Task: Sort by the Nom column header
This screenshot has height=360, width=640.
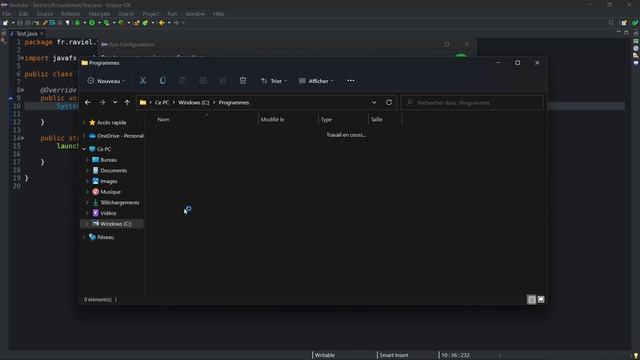Action: coord(206,120)
